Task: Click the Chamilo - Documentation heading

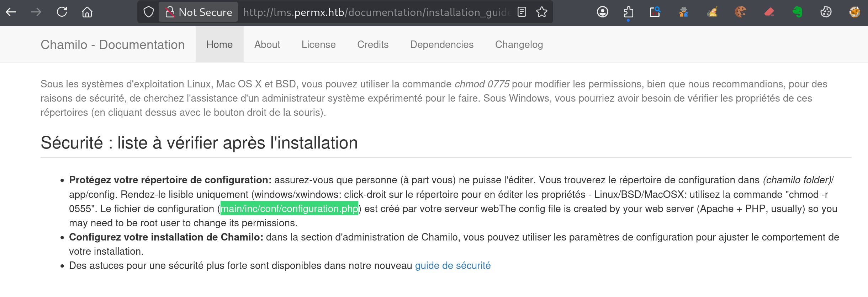Action: coord(113,44)
